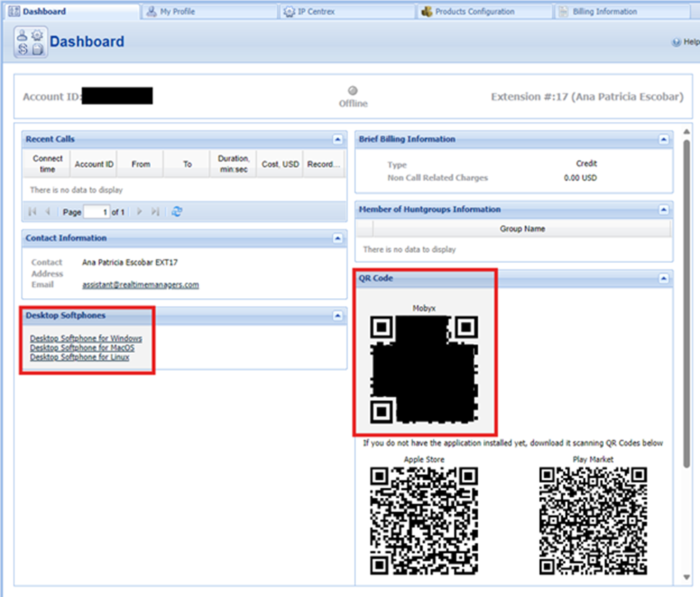The image size is (700, 597).
Task: Open the IP Centrex tab
Action: 347,11
